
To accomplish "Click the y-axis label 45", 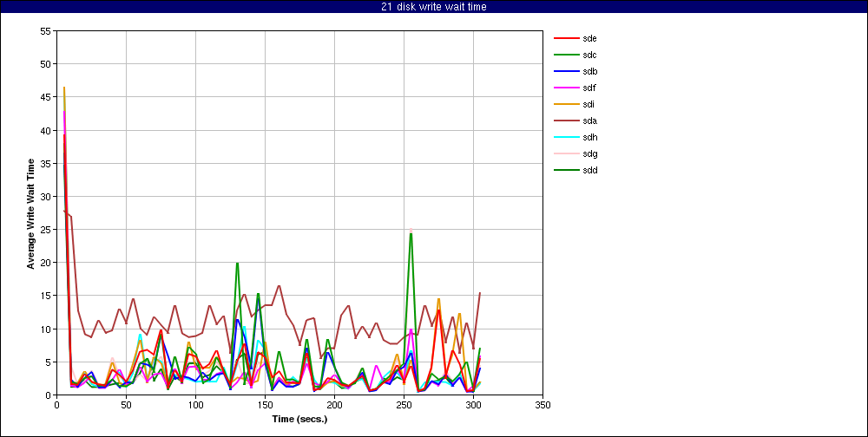I will click(x=46, y=97).
